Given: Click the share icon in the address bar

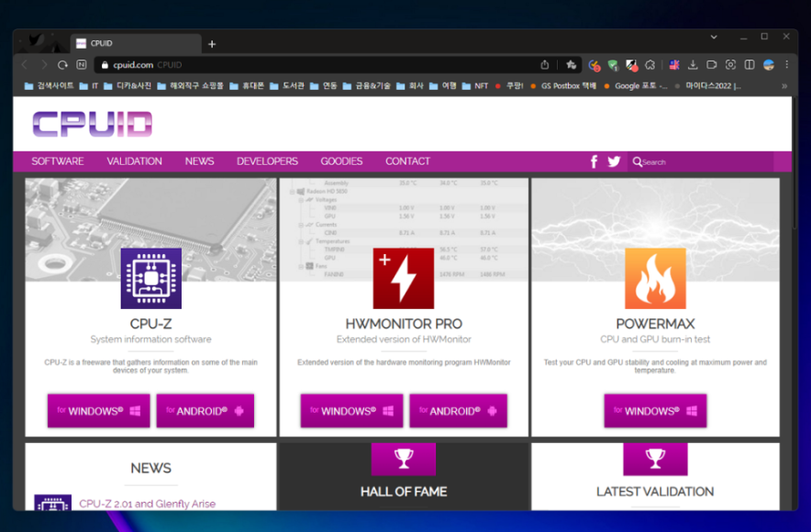Looking at the screenshot, I should point(545,64).
